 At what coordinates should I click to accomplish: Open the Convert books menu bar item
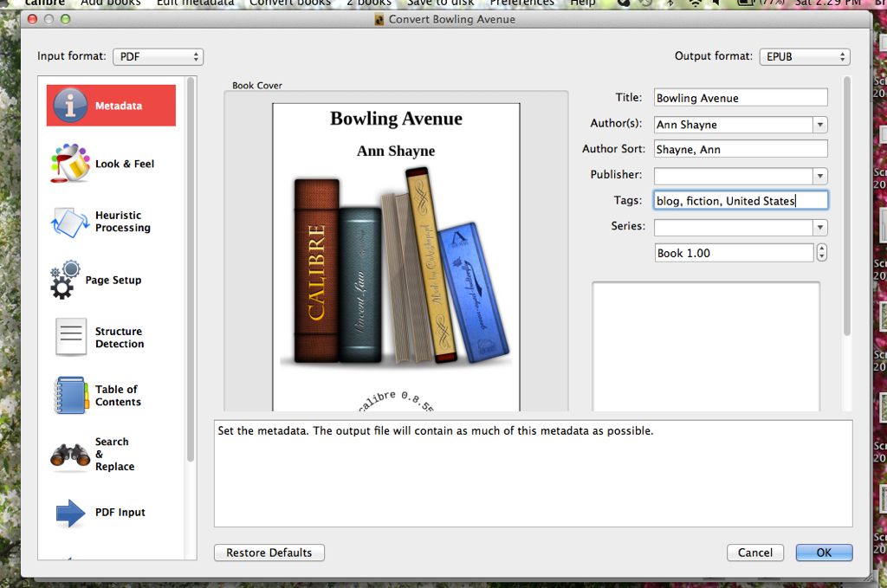click(x=290, y=3)
